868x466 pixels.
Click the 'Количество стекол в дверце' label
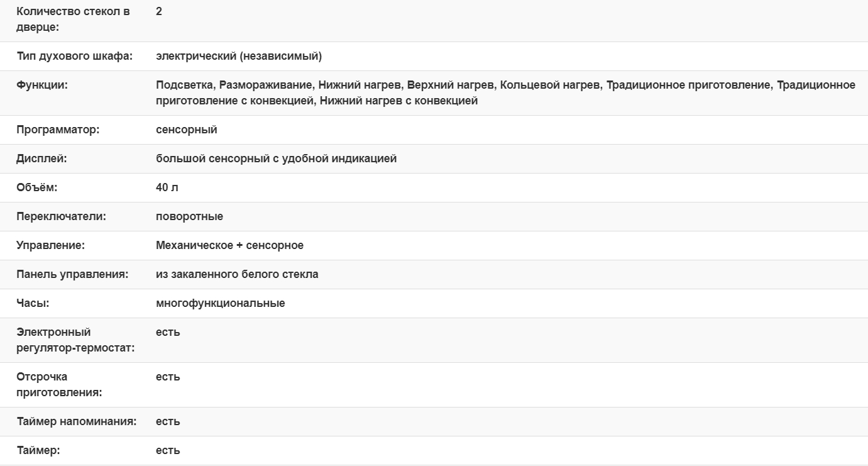[x=73, y=19]
